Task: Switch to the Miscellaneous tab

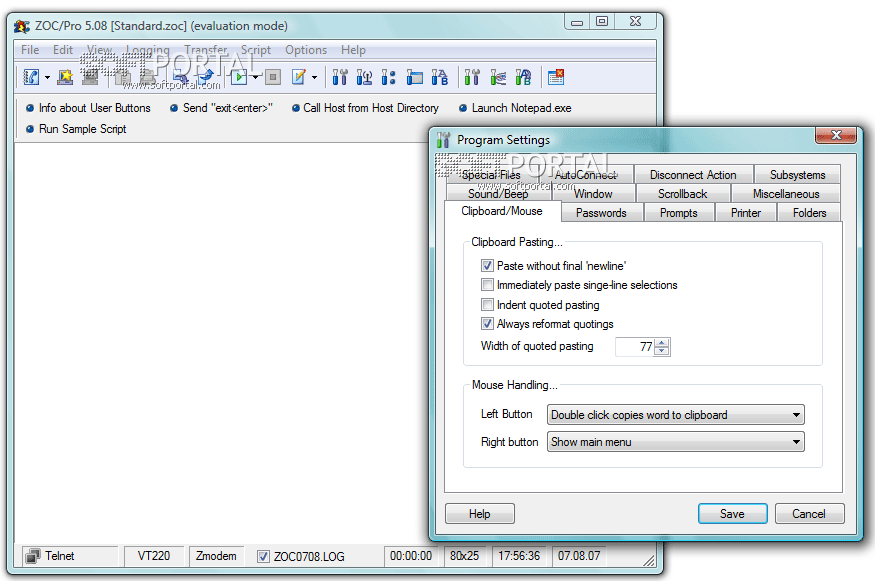Action: (x=786, y=194)
